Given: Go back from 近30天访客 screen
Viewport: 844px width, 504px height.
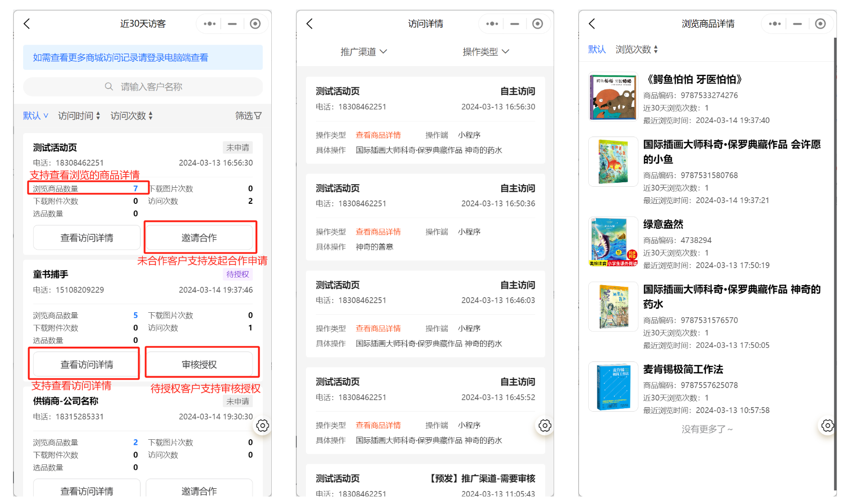Looking at the screenshot, I should click(x=27, y=24).
